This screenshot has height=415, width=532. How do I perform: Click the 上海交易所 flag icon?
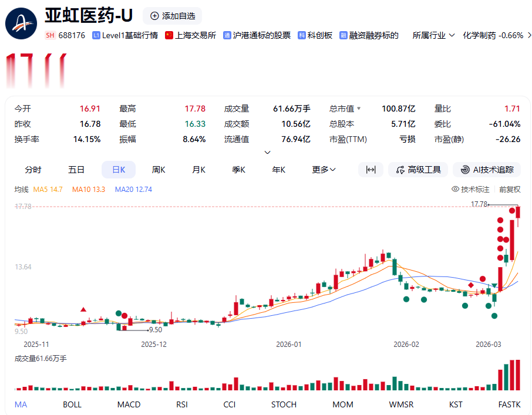[x=169, y=35]
